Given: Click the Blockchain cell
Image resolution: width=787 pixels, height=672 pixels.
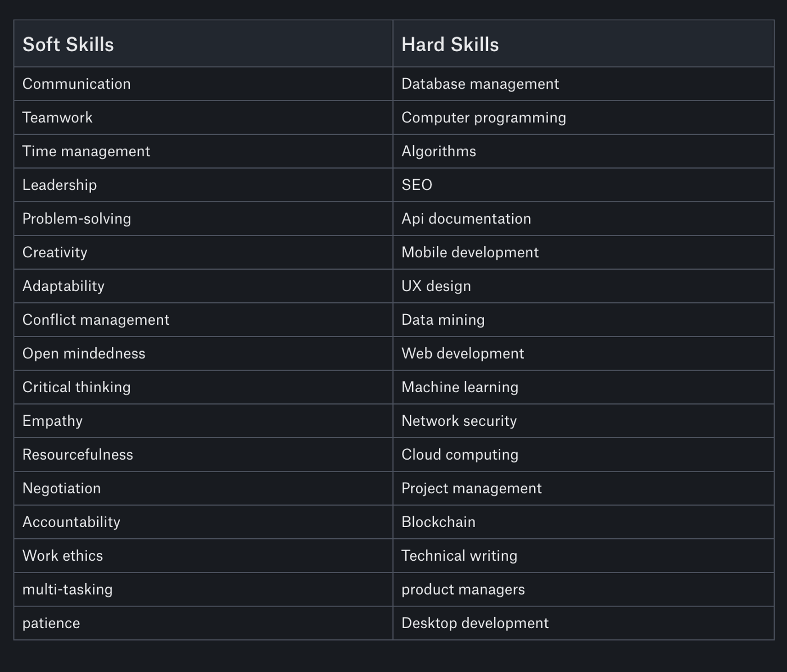Looking at the screenshot, I should [438, 522].
